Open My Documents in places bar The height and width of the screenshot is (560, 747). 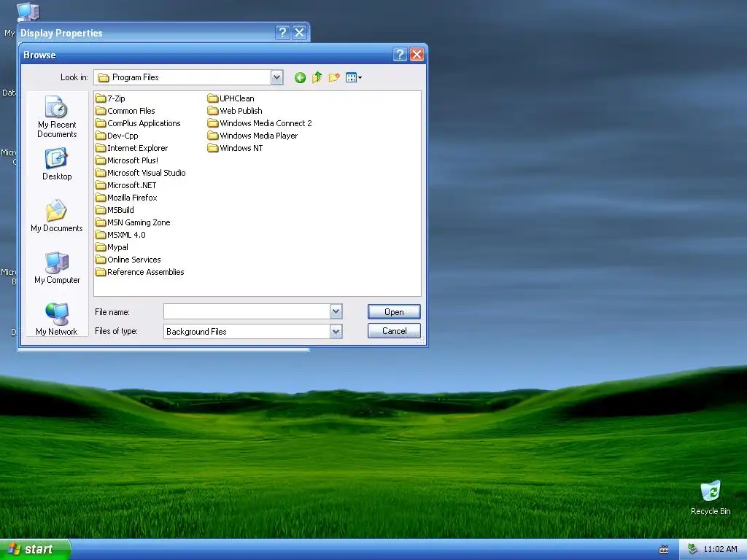click(57, 216)
